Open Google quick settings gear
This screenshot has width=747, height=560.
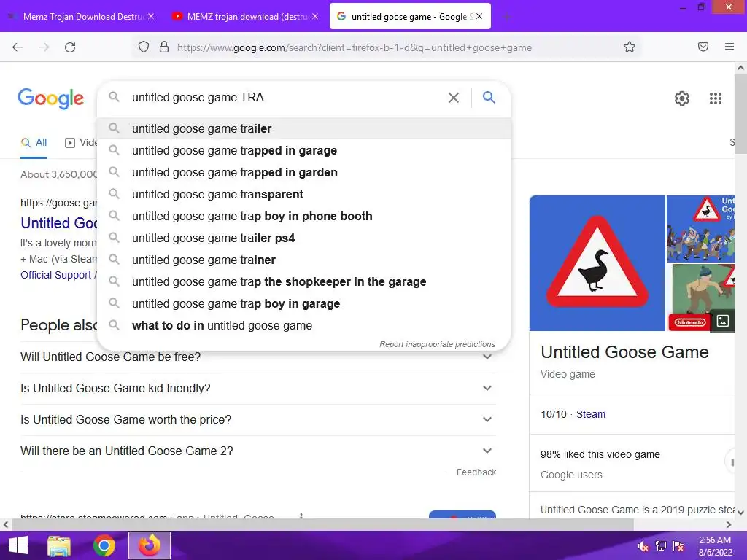coord(682,98)
